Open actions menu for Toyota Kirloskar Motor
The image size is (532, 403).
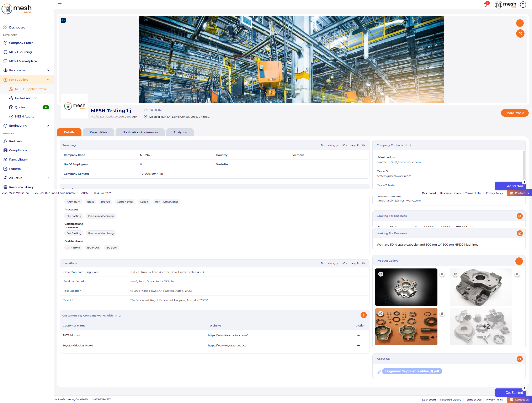coord(358,345)
